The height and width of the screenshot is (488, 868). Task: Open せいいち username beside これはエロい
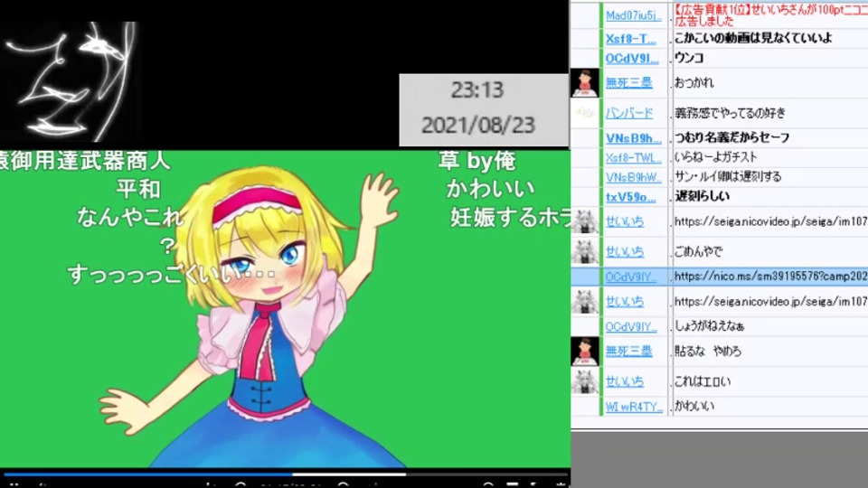point(625,381)
